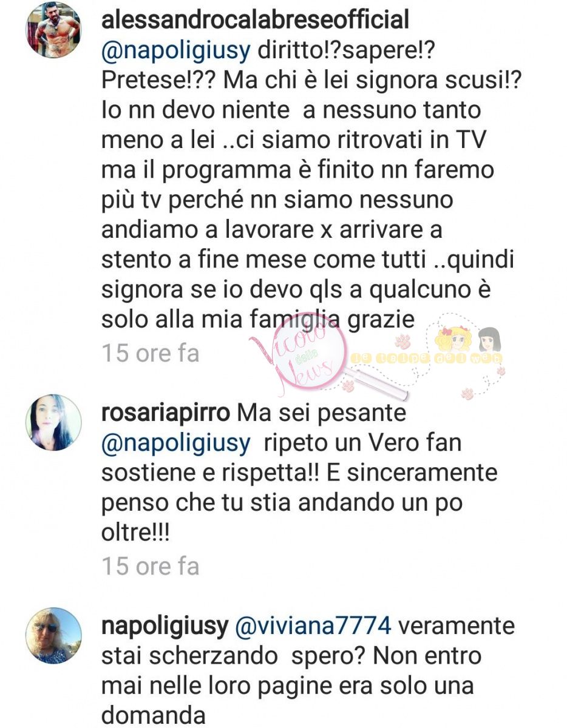This screenshot has width=567, height=728.
Task: Click the dark-haired cartoon girl face
Action: 489,340
